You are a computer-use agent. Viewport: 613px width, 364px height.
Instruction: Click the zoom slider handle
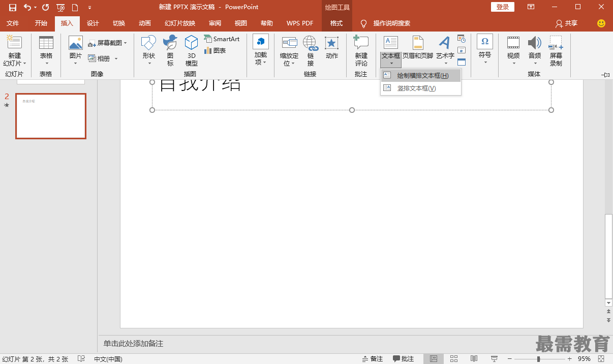538,359
